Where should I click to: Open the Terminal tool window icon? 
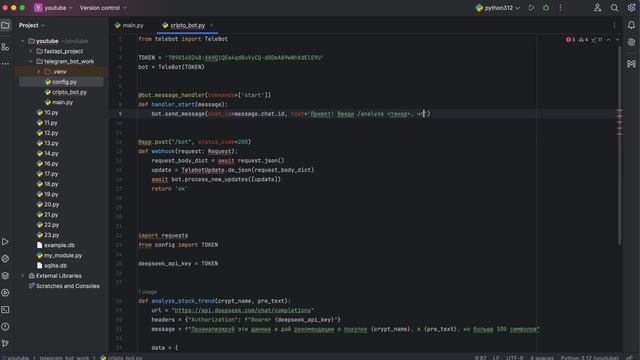pos(5,310)
